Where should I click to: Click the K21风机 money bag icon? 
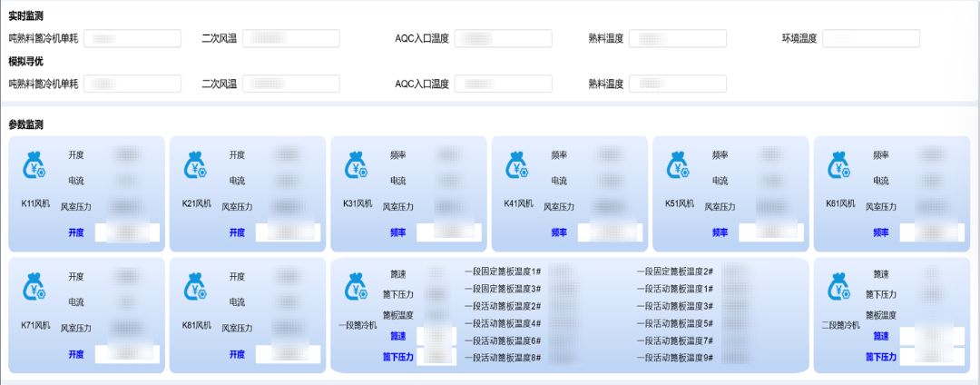tap(197, 165)
